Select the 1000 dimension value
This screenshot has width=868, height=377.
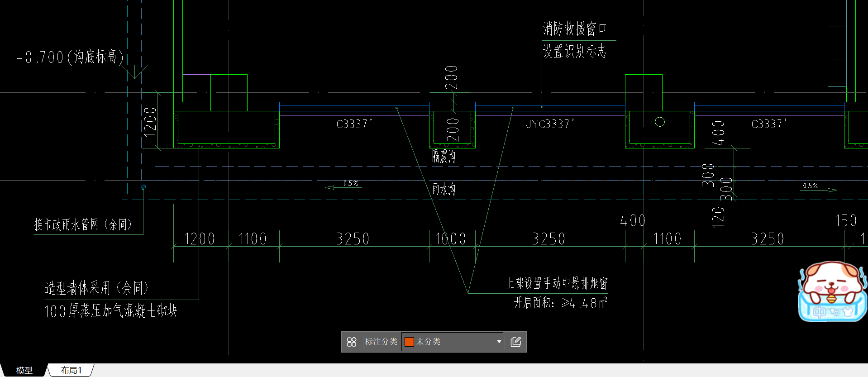coord(451,239)
